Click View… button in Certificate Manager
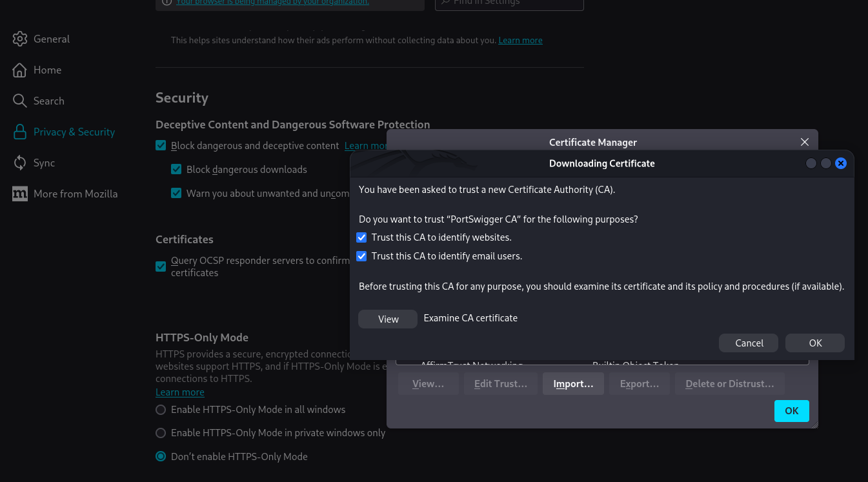 coord(428,383)
